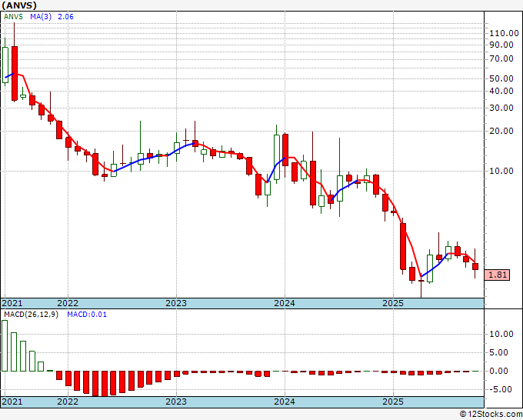Click the 2023 label on price chart timeline
Screen dimensions: 523x420
pos(176,303)
